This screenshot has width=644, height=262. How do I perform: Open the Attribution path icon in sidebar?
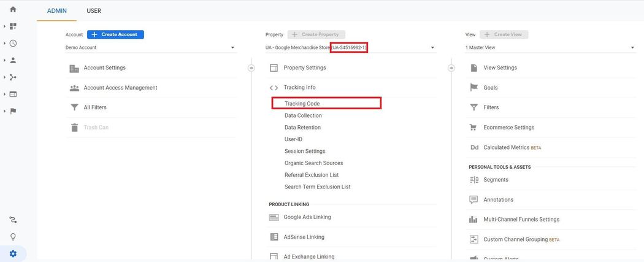[13, 220]
